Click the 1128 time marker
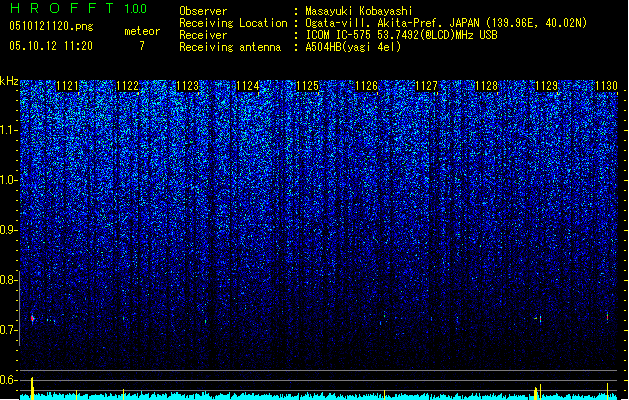This screenshot has width=629, height=400. [486, 86]
